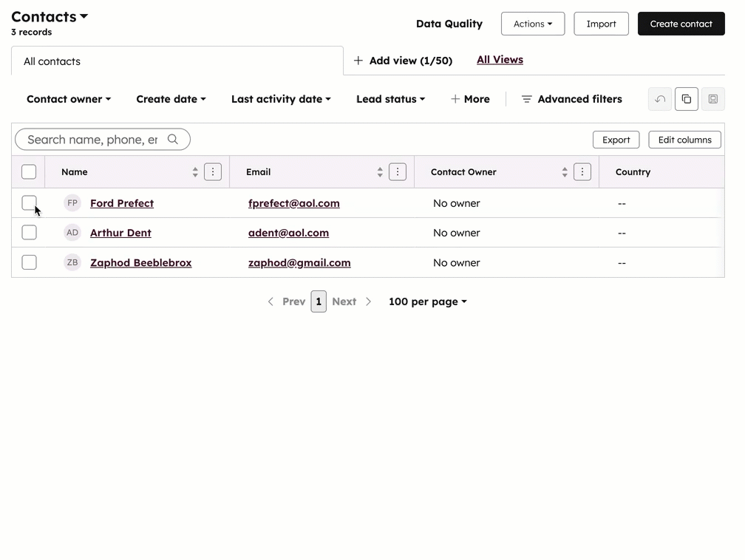Open the Email column options menu
Screen dimensions: 745x560
point(398,171)
